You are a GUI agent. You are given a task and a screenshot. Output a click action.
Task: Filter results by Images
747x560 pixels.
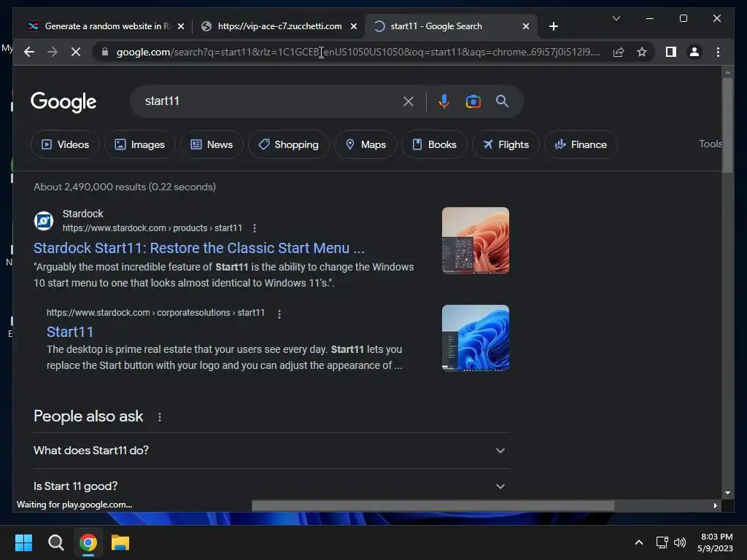click(x=139, y=145)
